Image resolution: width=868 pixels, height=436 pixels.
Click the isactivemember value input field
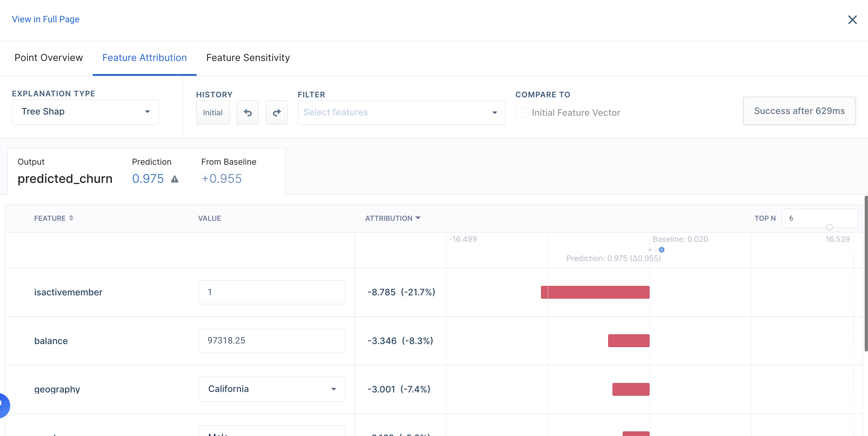point(271,292)
